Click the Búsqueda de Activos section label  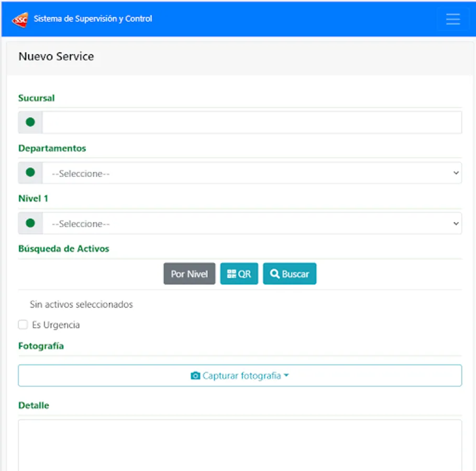pos(64,249)
